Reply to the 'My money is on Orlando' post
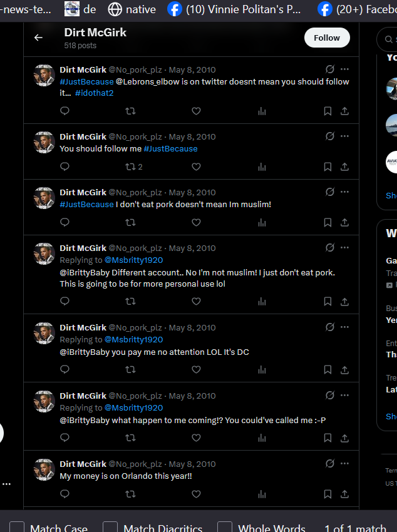The image size is (397, 532). pyautogui.click(x=64, y=494)
